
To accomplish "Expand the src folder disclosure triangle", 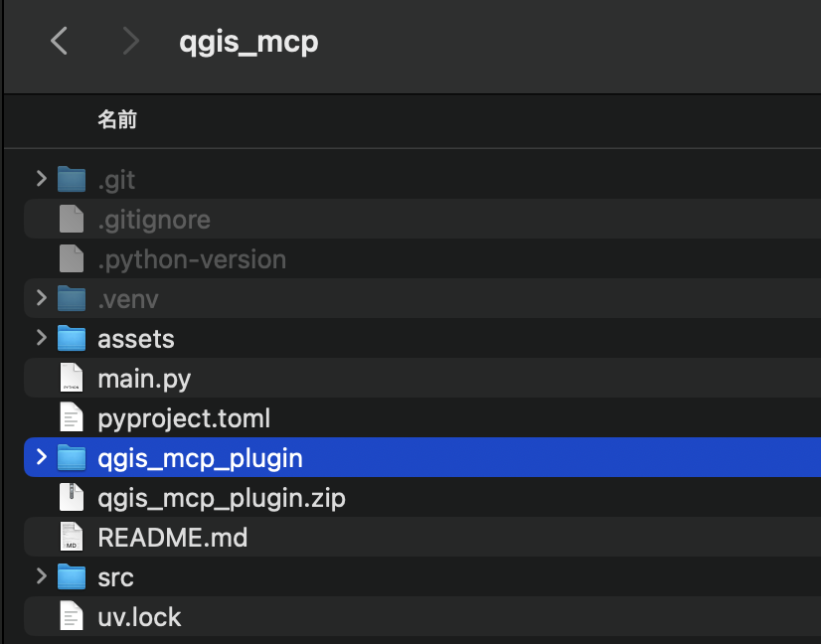I will tap(41, 577).
